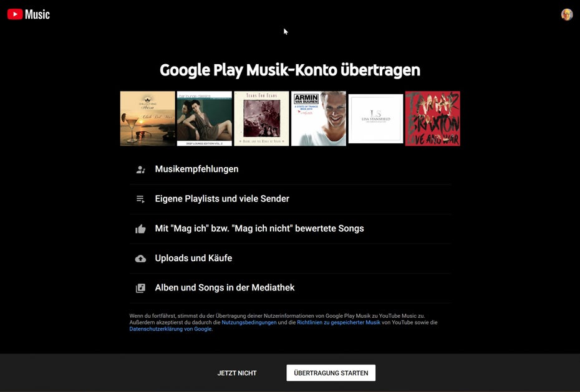Click the YouTube Music logo

29,14
